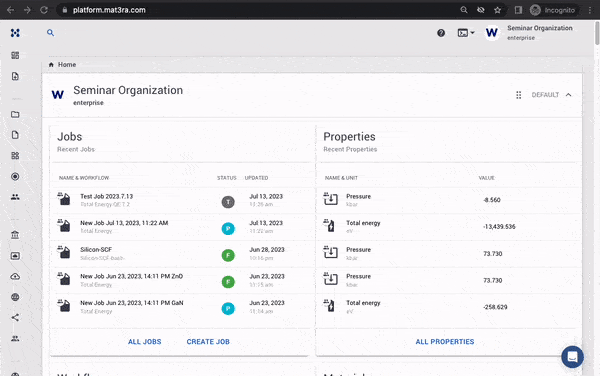Click the Incognito profile button
Viewport: 600px width, 376px height.
552,10
